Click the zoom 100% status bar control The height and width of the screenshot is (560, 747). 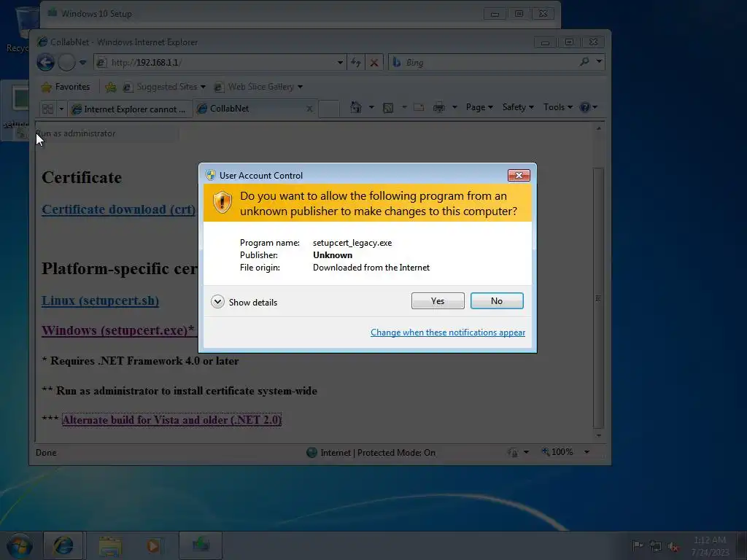(557, 451)
